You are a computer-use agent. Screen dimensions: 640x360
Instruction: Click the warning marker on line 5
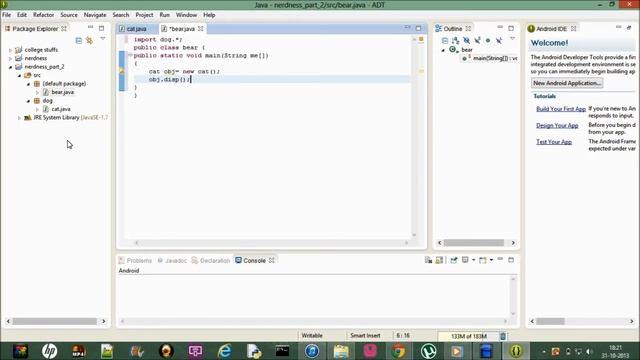point(122,71)
